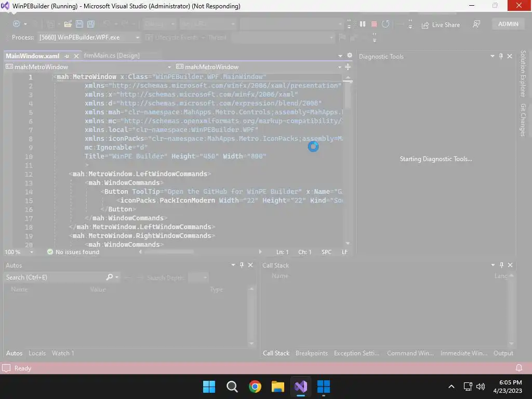The width and height of the screenshot is (532, 399).
Task: Click the editor horizontal scrollbar thumb
Action: pyautogui.click(x=169, y=252)
